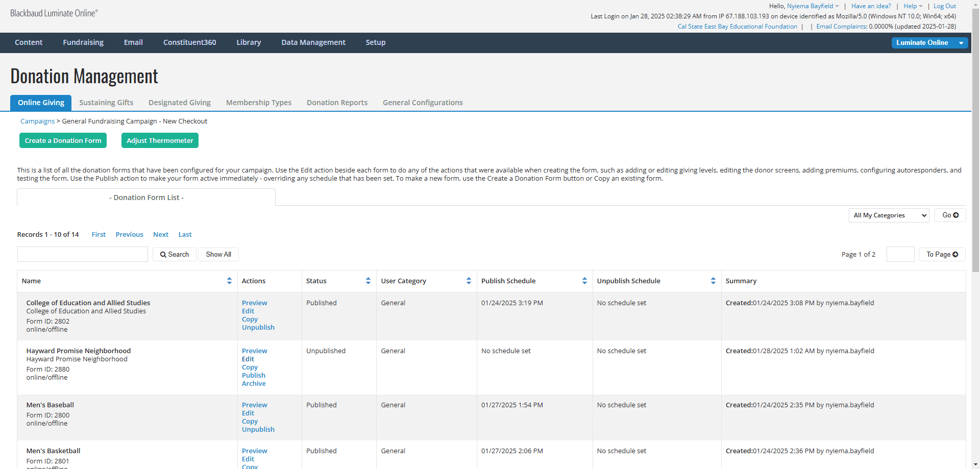The width and height of the screenshot is (980, 469).
Task: Edit the Men's Basketball form
Action: coord(248,459)
